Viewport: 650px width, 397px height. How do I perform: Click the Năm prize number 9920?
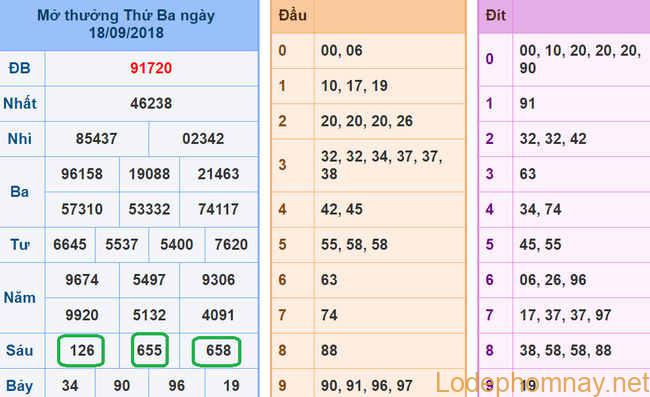pyautogui.click(x=82, y=315)
